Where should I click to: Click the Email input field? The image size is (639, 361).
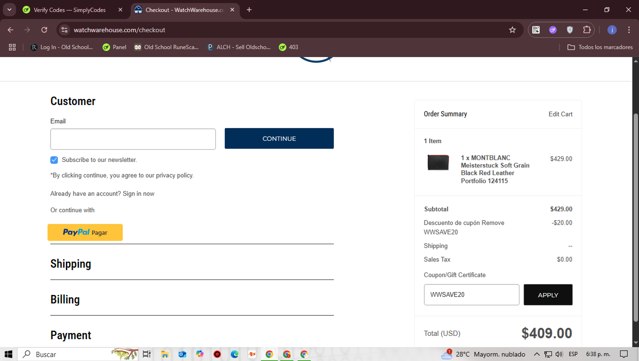pyautogui.click(x=133, y=139)
